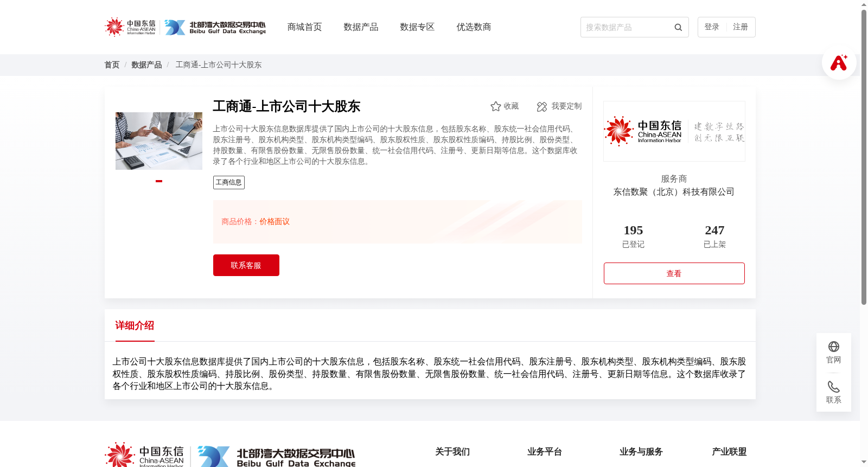
Task: Click the 我要定制 label
Action: click(566, 106)
